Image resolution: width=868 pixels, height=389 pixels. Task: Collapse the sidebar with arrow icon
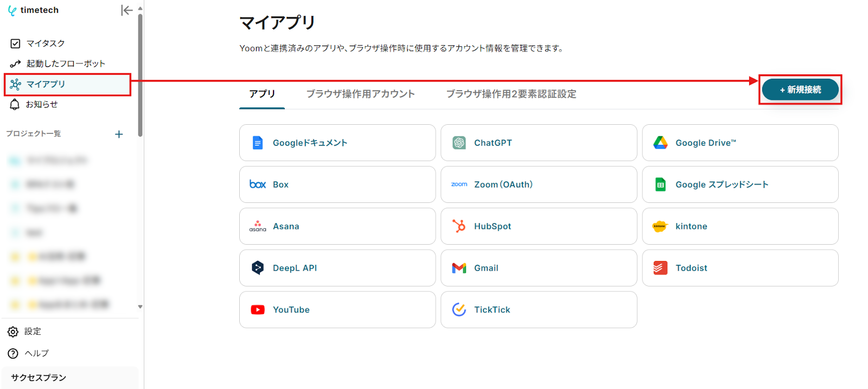point(126,10)
